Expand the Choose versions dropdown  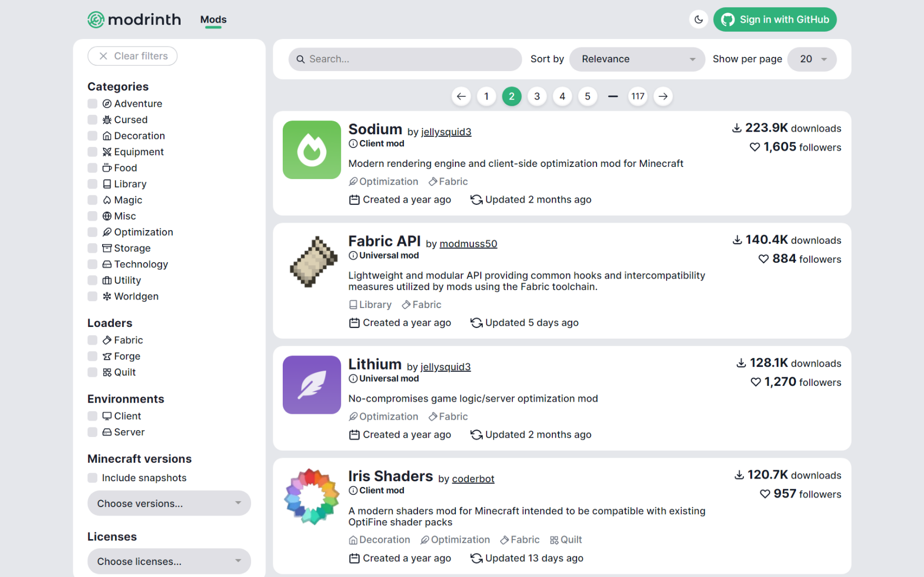coord(169,503)
